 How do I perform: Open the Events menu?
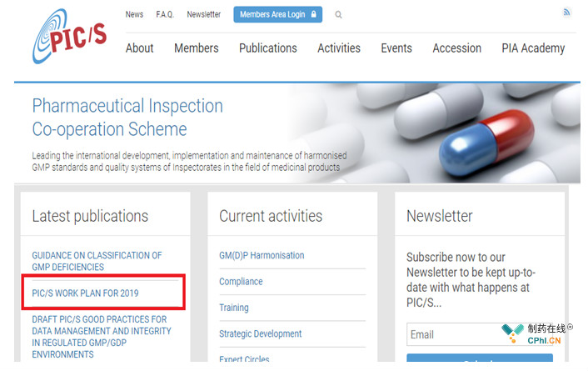[396, 48]
